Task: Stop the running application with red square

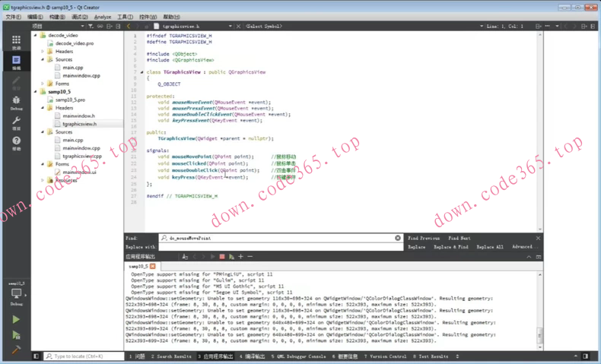Action: 222,257
